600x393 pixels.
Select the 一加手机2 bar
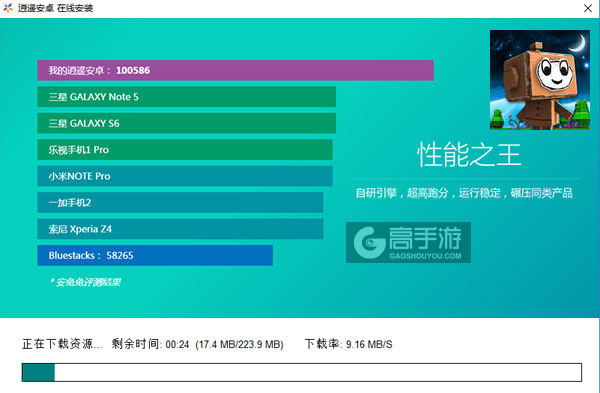[180, 202]
